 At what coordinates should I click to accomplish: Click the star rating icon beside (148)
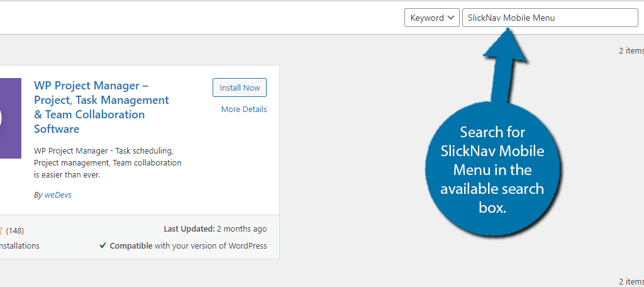pos(1,231)
